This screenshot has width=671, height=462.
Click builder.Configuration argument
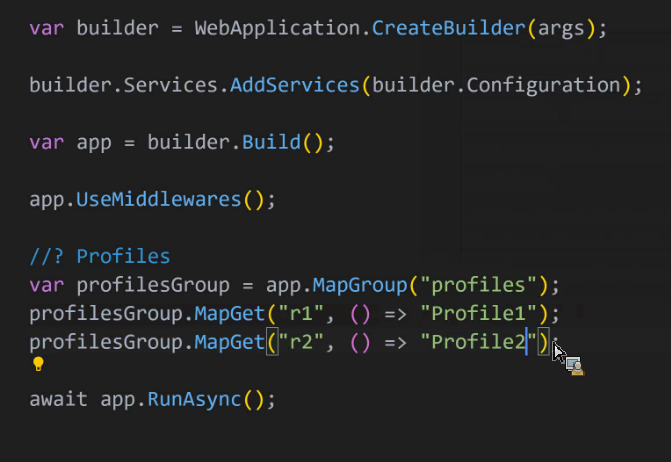pos(496,86)
